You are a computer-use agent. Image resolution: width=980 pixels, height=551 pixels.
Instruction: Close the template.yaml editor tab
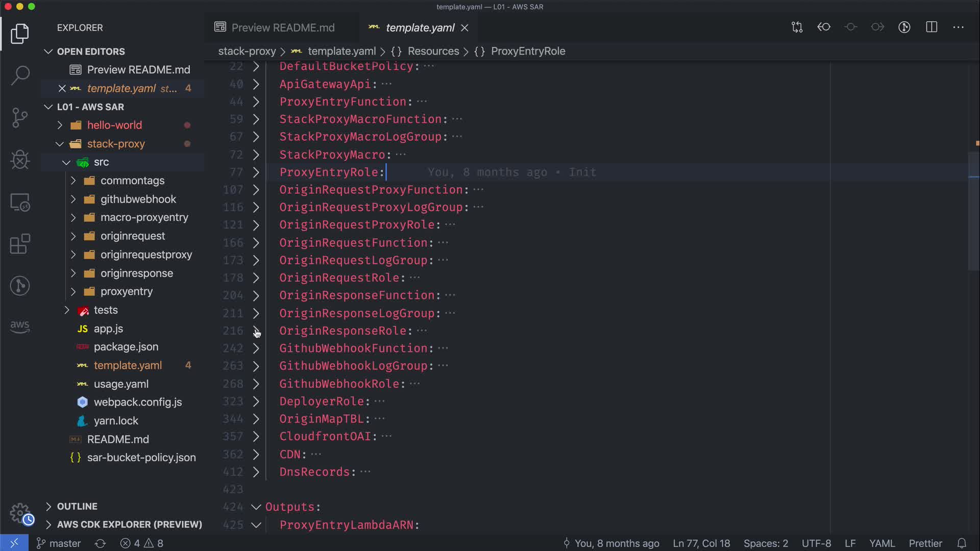click(464, 28)
